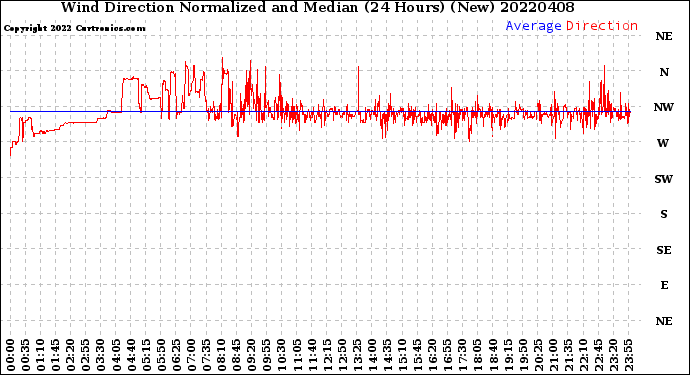Click the 06:25 time label
The image size is (690, 375).
point(176,355)
